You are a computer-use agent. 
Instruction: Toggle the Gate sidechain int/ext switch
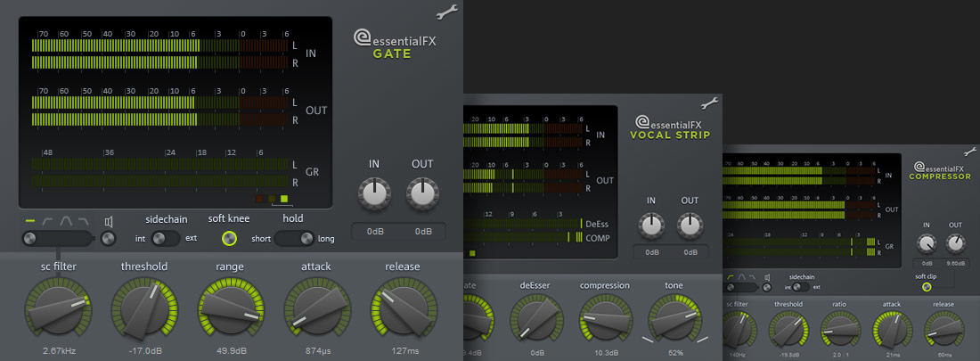166,238
